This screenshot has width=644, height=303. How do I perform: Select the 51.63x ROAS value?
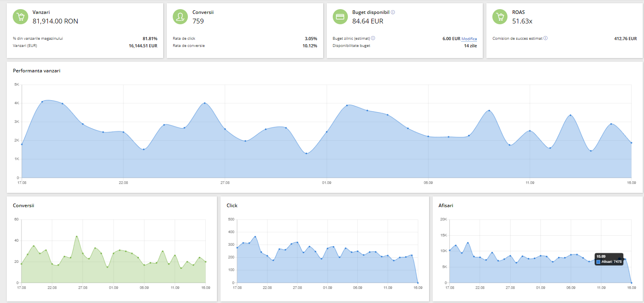pyautogui.click(x=522, y=21)
